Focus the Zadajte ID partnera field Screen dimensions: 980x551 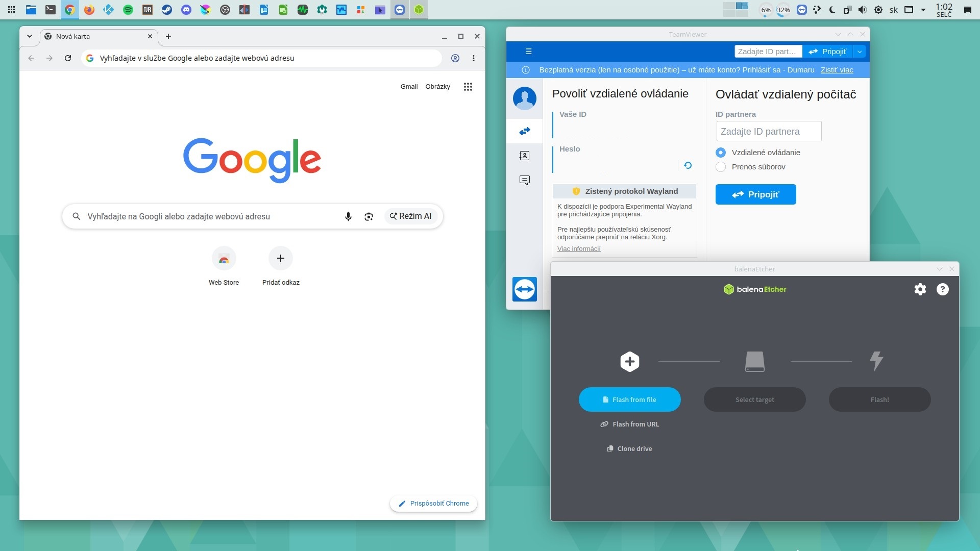769,131
